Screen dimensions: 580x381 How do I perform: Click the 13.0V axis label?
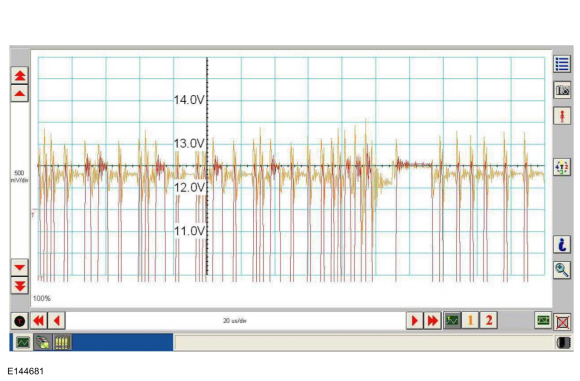189,144
